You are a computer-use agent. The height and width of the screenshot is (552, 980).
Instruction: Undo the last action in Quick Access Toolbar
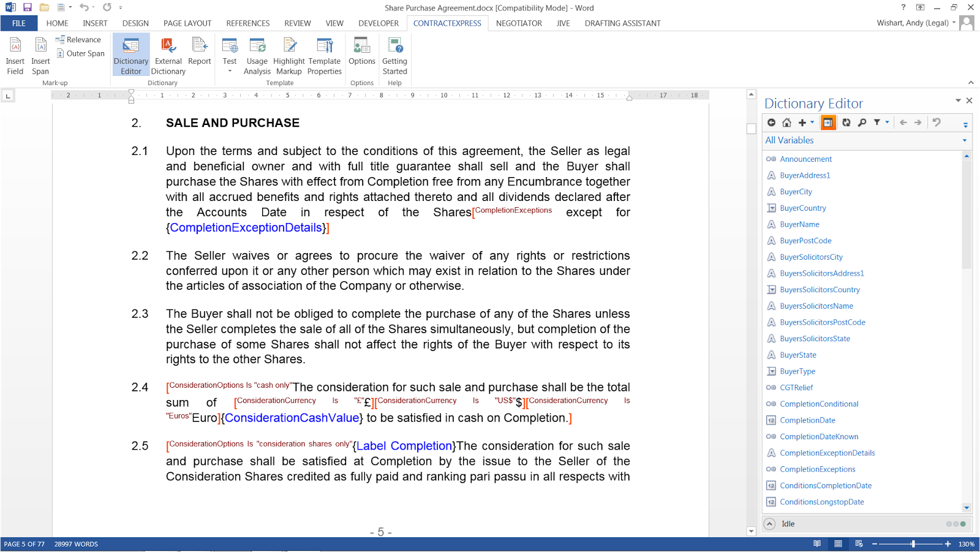(84, 7)
